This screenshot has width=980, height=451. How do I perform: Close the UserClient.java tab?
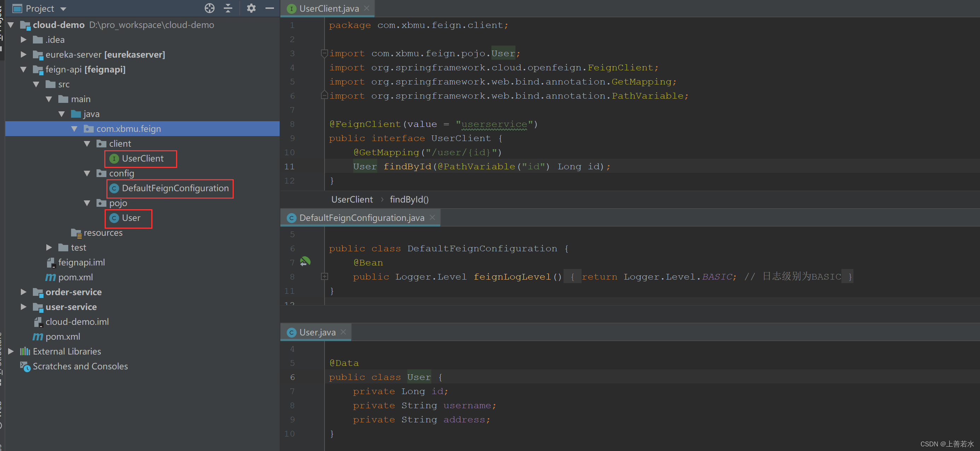(367, 8)
